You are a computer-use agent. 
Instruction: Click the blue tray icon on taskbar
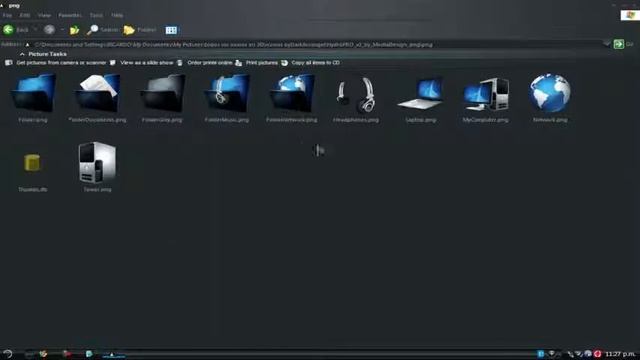click(541, 354)
